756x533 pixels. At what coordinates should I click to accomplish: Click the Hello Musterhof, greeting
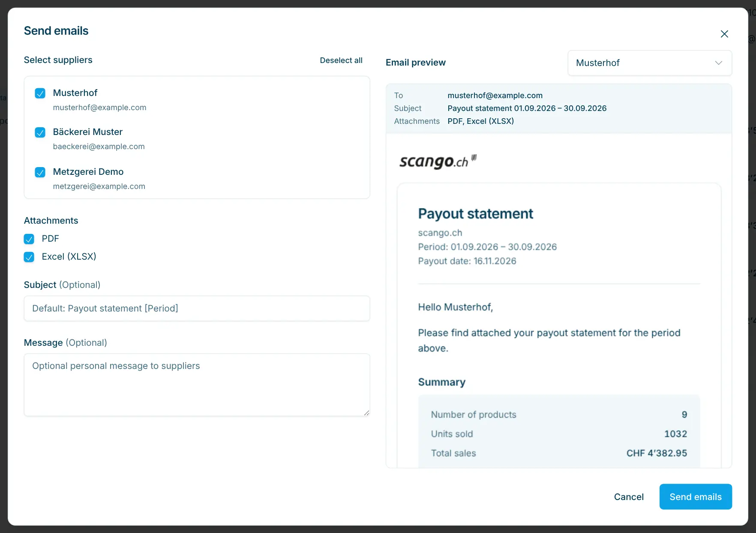tap(456, 307)
